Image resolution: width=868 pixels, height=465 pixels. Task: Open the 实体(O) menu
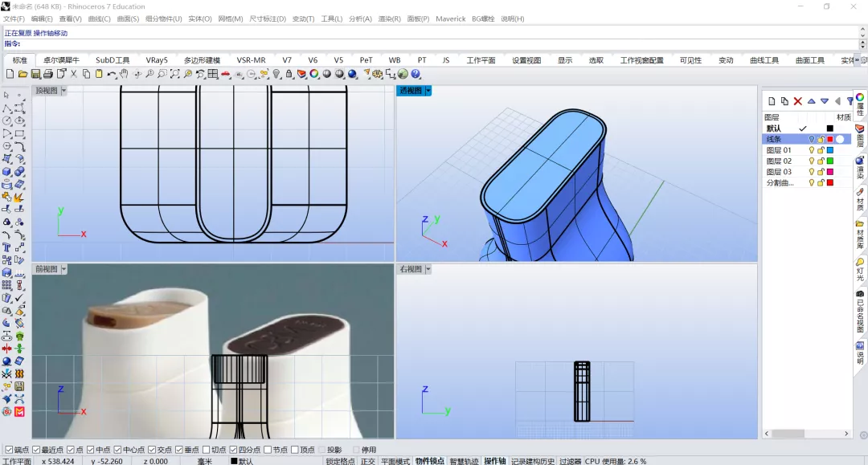point(200,18)
